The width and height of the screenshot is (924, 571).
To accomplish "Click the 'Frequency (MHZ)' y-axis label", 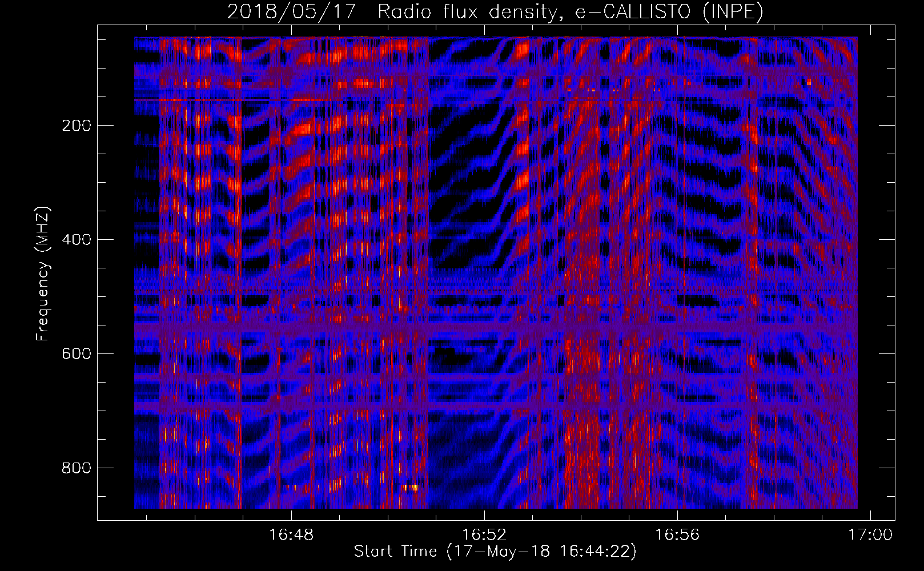I will [43, 274].
